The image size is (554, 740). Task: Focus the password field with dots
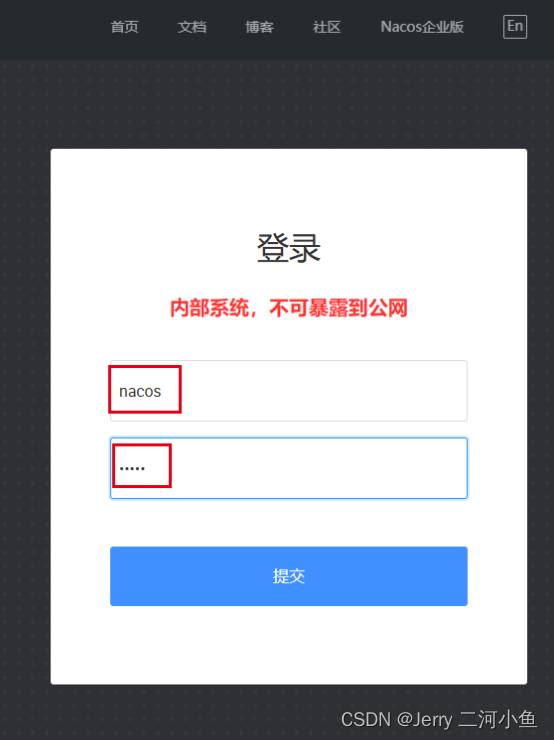pyautogui.click(x=289, y=468)
